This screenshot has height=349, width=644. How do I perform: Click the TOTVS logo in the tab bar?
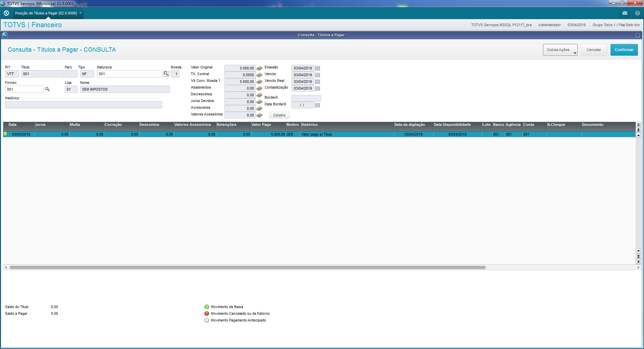6,13
